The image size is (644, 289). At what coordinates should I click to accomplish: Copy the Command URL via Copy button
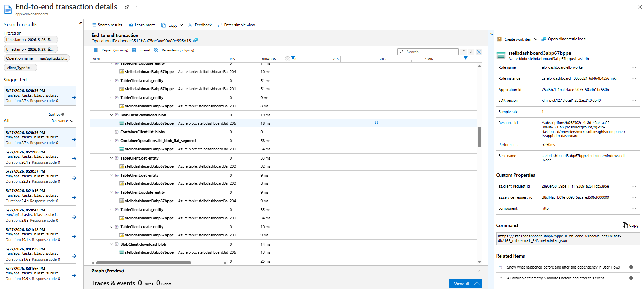coord(630,225)
